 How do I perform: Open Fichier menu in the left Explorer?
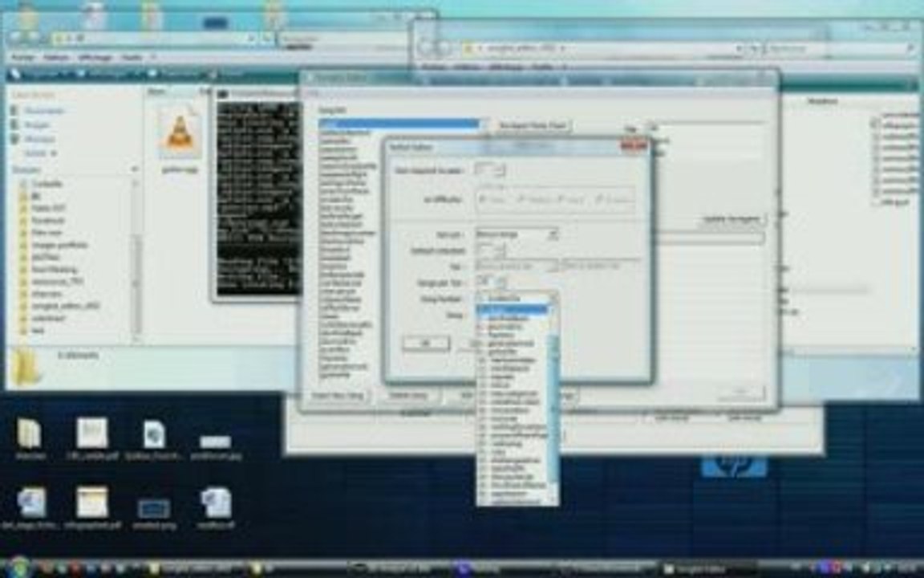click(23, 57)
